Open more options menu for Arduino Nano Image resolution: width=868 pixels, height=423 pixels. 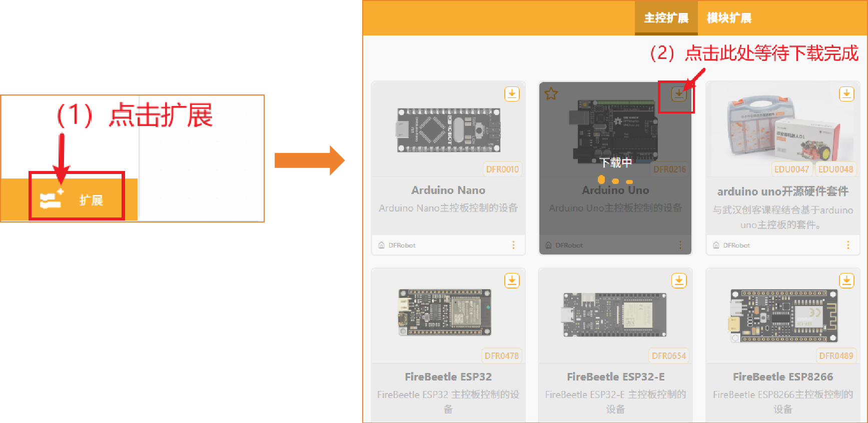click(513, 245)
